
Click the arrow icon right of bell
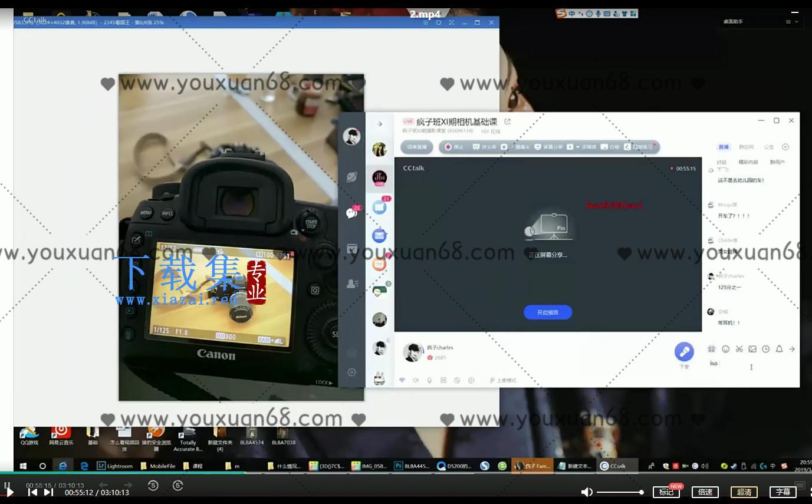coord(792,349)
